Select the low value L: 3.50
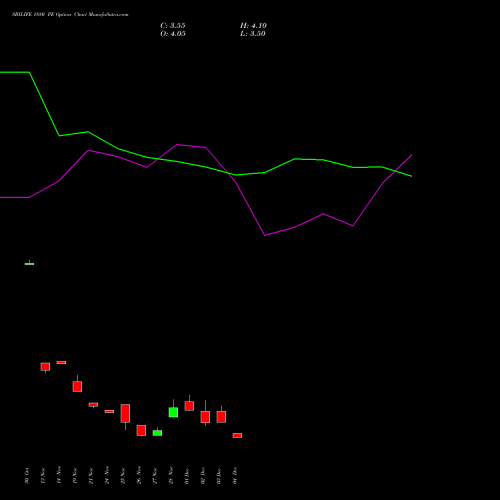The image size is (500, 500). (253, 34)
